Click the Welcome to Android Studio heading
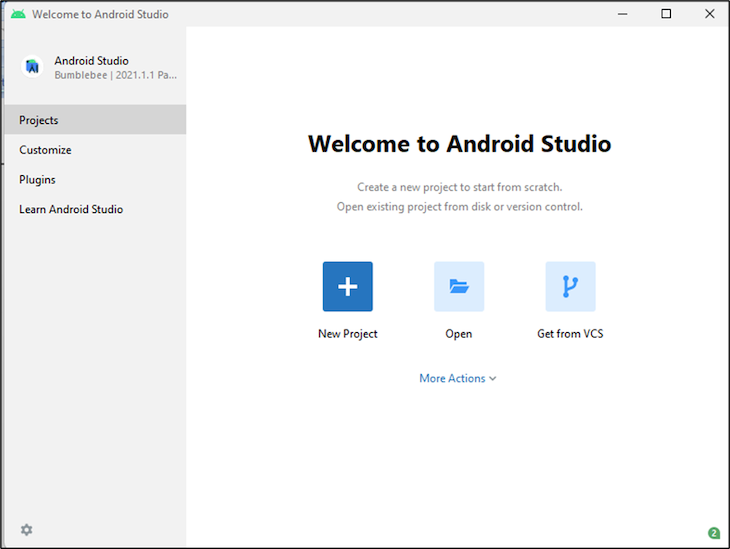Viewport: 730px width, 549px height. tap(459, 143)
